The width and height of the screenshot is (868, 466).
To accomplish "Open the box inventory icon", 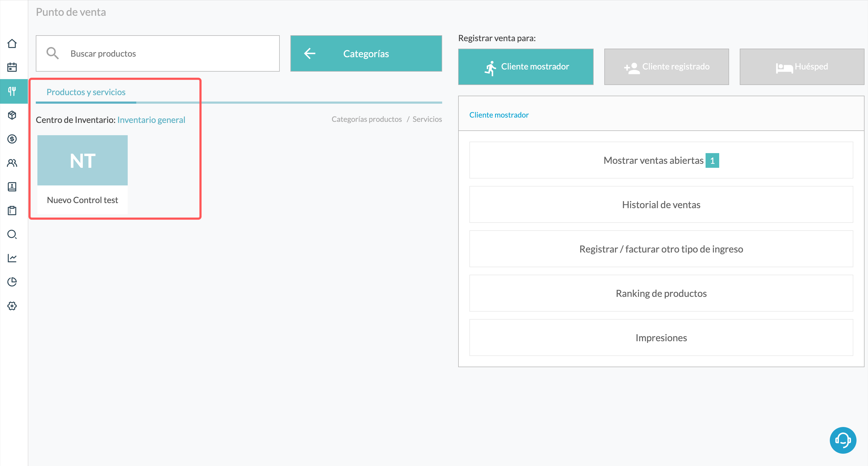I will pos(12,115).
